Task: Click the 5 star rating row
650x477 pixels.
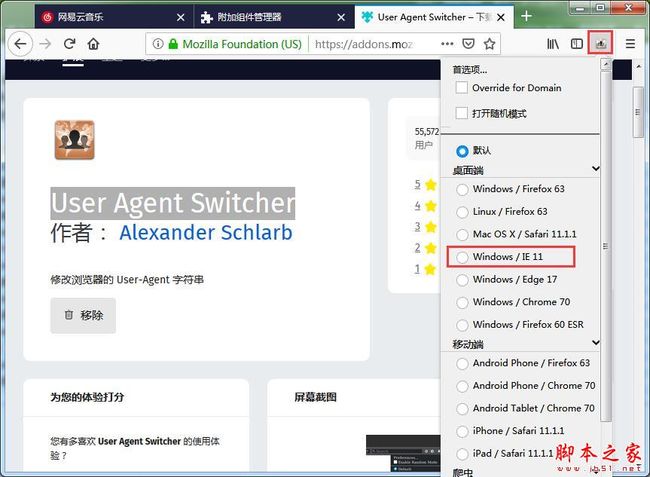Action: (x=426, y=185)
